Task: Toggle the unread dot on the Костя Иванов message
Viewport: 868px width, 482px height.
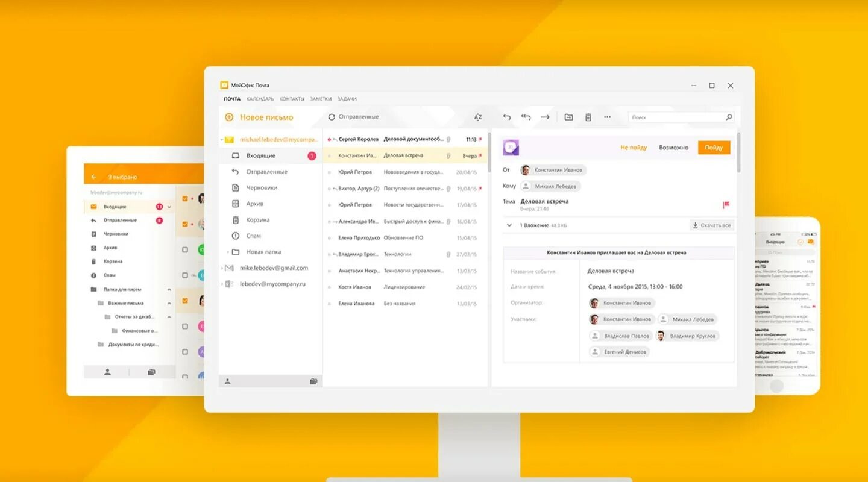Action: pos(329,287)
